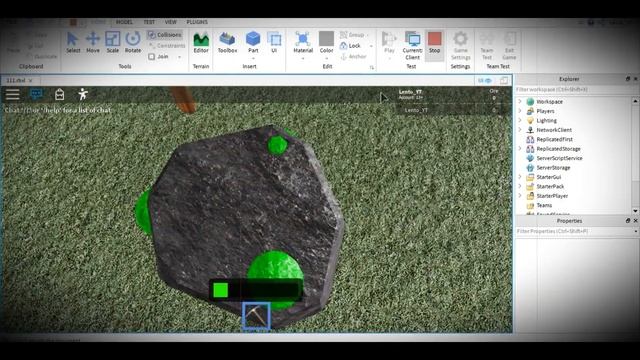Open the UI insert tool
This screenshot has height=360, width=640.
(274, 42)
